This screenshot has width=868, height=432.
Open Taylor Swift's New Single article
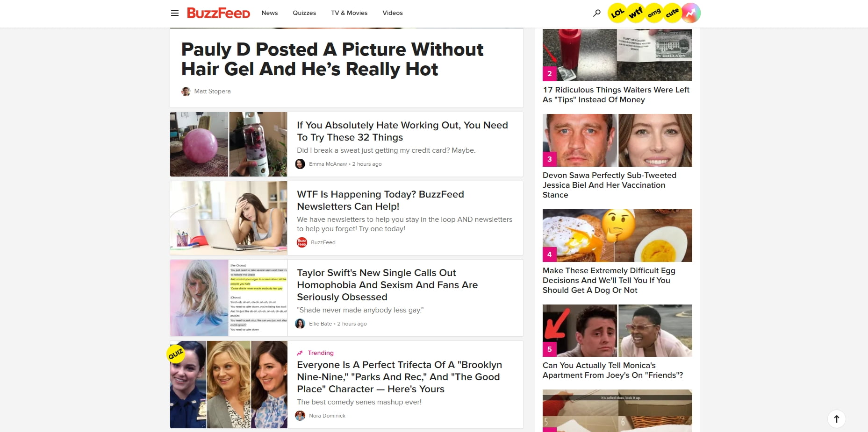click(x=387, y=285)
